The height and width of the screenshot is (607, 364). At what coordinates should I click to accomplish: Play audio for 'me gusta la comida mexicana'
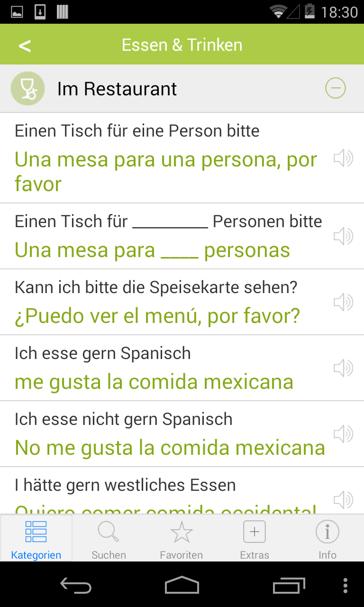pyautogui.click(x=343, y=368)
